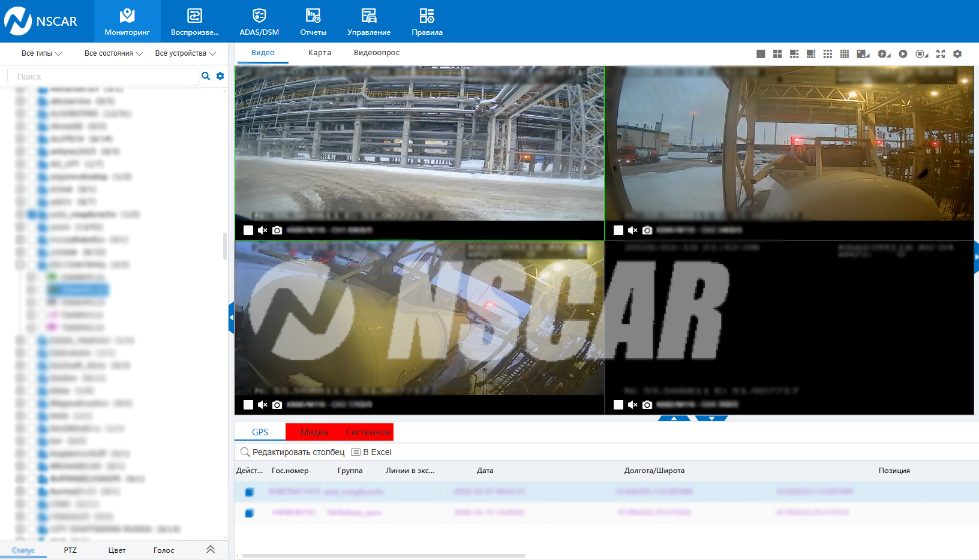Open the right-edge side panel handle
Viewport: 979px width, 560px height.
pyautogui.click(x=976, y=257)
